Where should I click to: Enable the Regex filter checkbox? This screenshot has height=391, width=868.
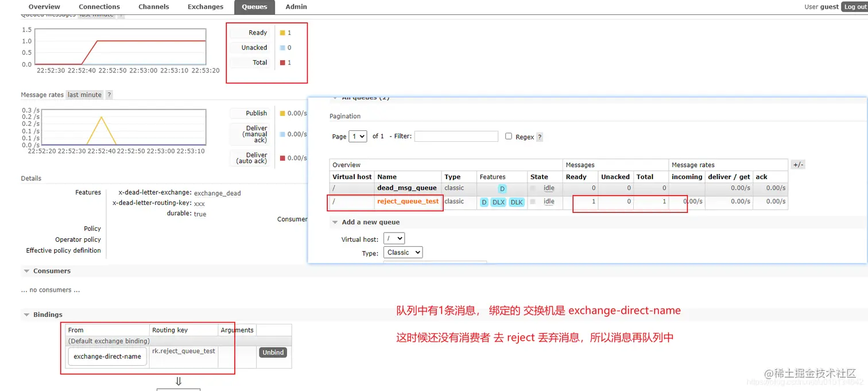(x=509, y=136)
